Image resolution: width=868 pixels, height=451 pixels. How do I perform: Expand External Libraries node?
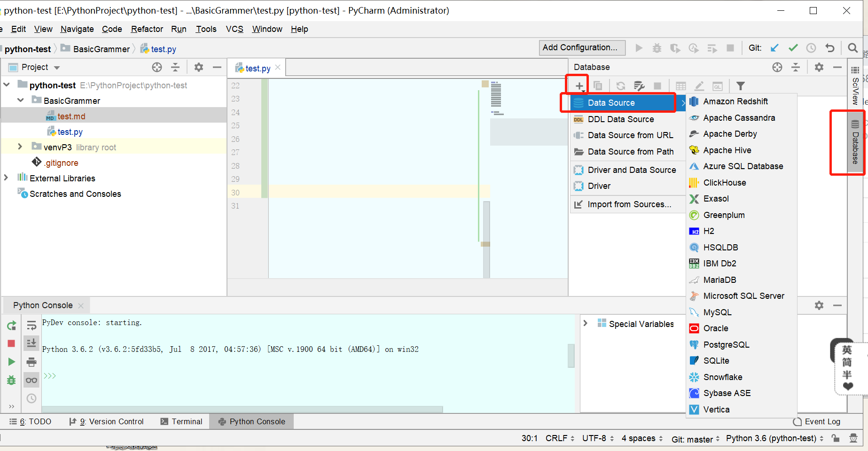point(6,178)
